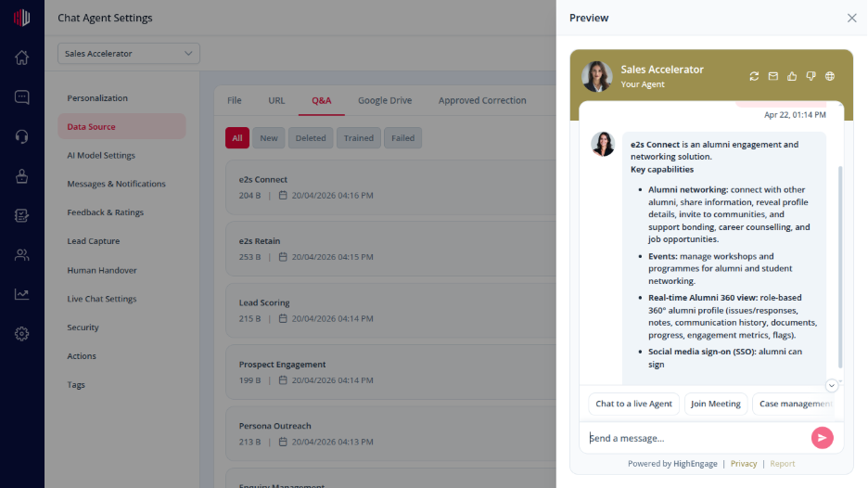Expand the Sales Accelerator agent dropdown
This screenshot has height=488, width=868.
(x=128, y=54)
